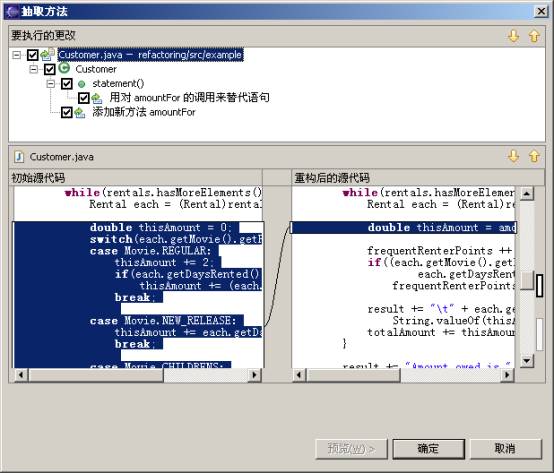
Task: Select the Customer.java - refactoring/src/example item
Action: tap(151, 55)
